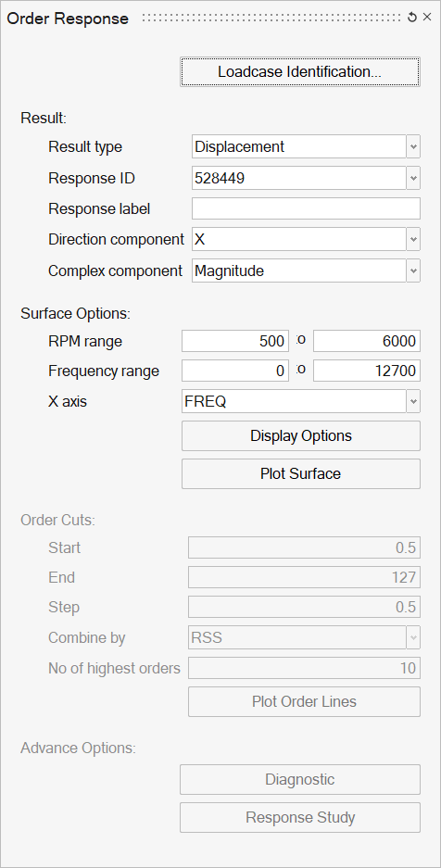Screen dimensions: 441x868
Task: Click Frequency range maximum field 12700
Action: 367,371
